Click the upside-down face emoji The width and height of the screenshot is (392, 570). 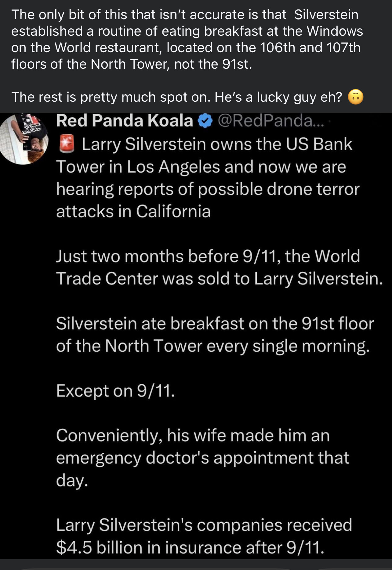coord(356,97)
